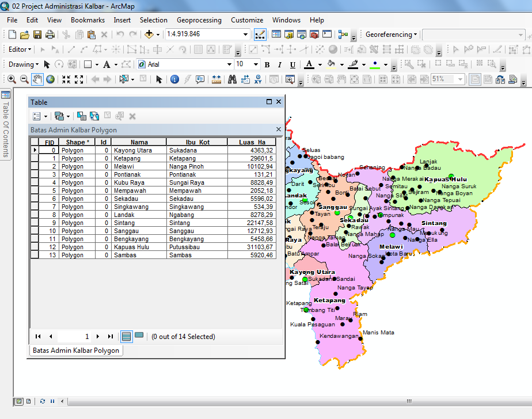The image size is (532, 419).
Task: Select the Pontianak row selector
Action: (35, 174)
